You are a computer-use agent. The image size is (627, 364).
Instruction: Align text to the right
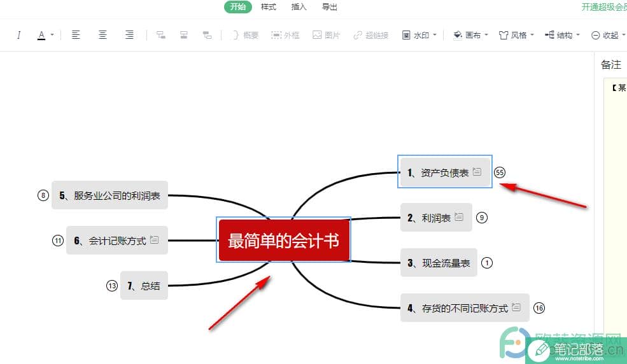click(x=129, y=35)
